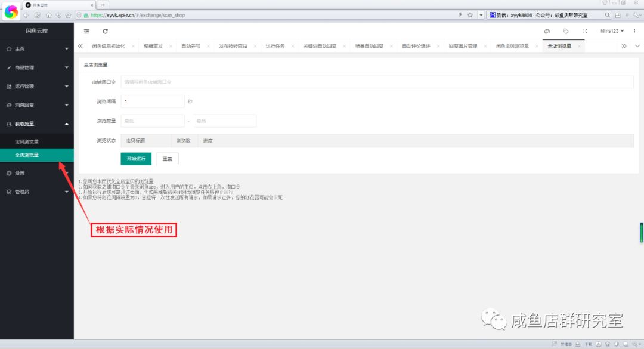Open the tab actions chevron dropdown
This screenshot has height=349, width=644.
(637, 46)
